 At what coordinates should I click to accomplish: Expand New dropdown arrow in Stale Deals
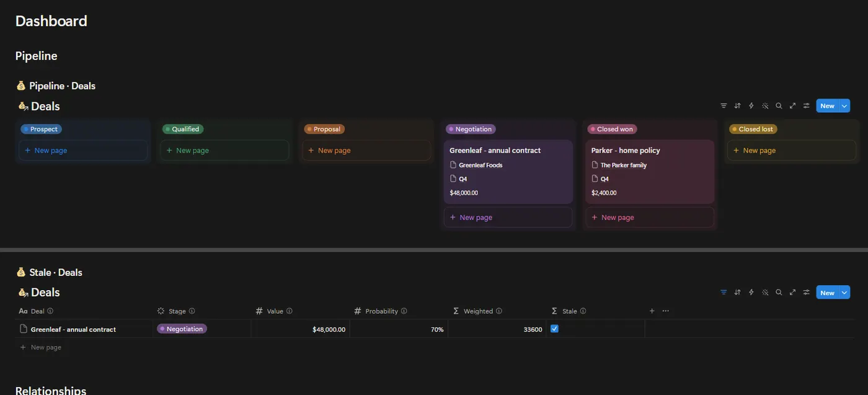[844, 293]
